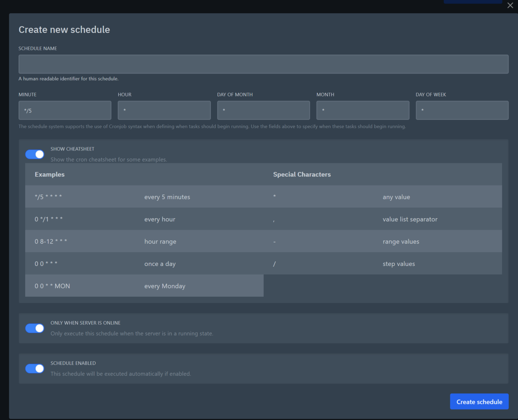Screen dimensions: 518x420
Task: Click the Schedule Name input field
Action: pos(264,64)
